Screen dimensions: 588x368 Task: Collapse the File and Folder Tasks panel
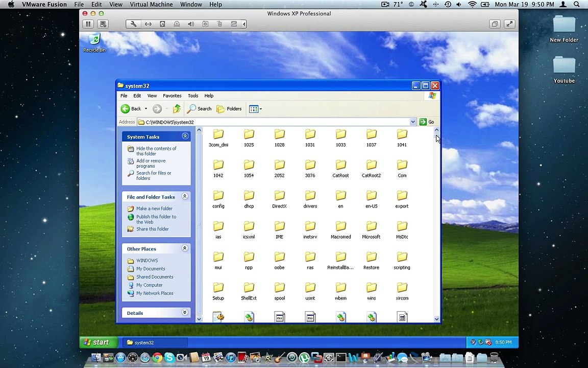point(185,196)
